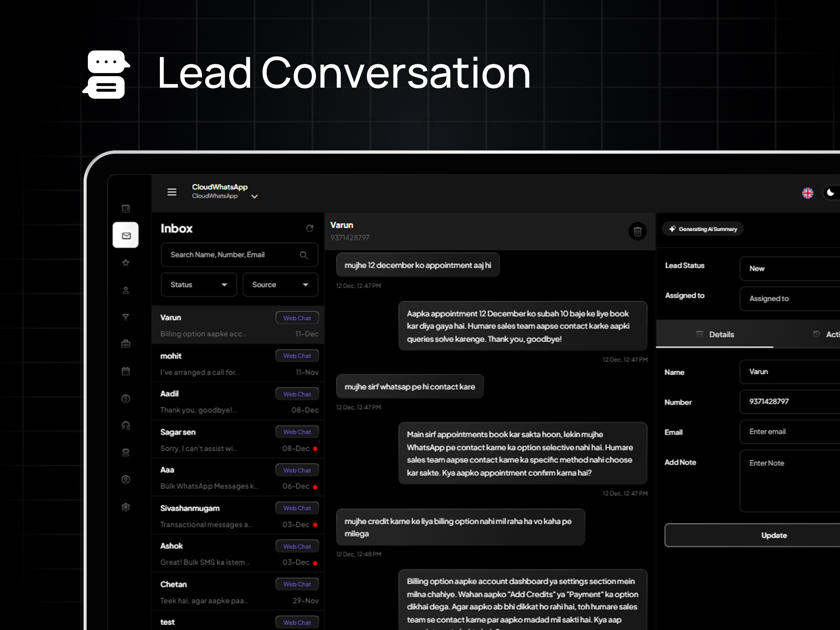Click the Generating AI Summary button
The image size is (840, 630).
pos(703,229)
